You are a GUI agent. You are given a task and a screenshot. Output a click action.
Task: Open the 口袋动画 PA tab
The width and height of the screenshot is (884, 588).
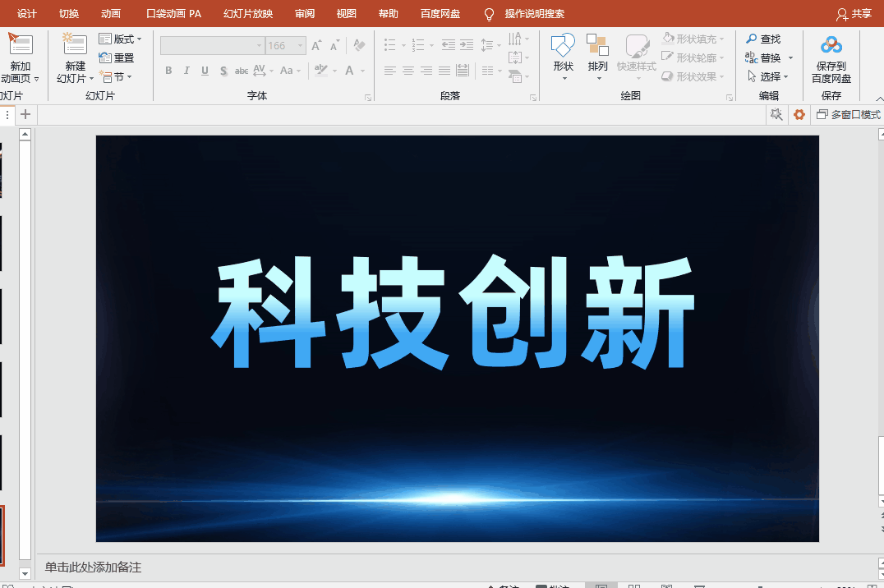click(173, 13)
